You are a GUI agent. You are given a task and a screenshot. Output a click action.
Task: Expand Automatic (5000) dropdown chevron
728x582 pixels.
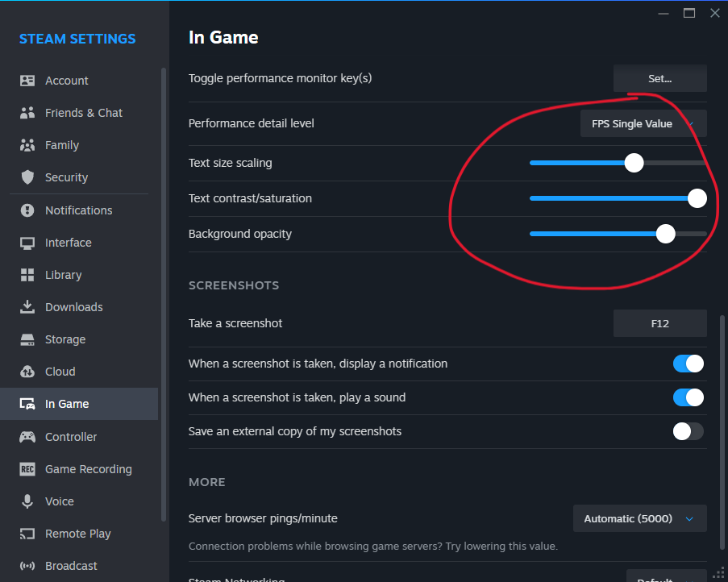689,519
